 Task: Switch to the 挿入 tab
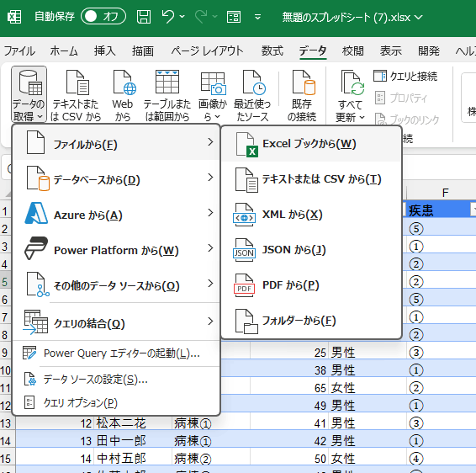point(105,50)
